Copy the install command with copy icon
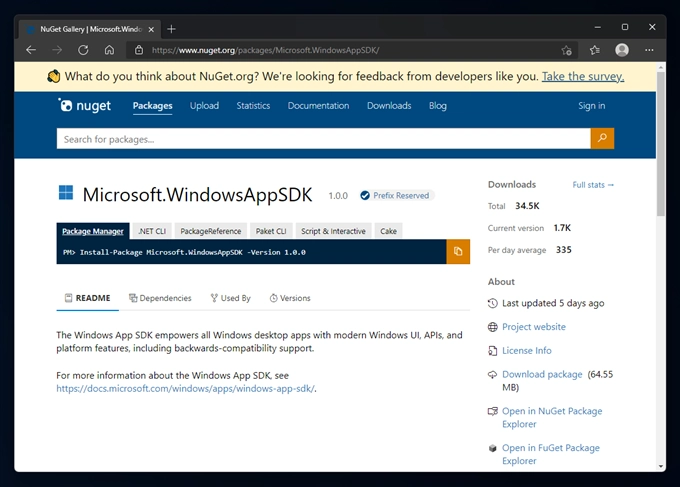The width and height of the screenshot is (680, 487). click(458, 252)
